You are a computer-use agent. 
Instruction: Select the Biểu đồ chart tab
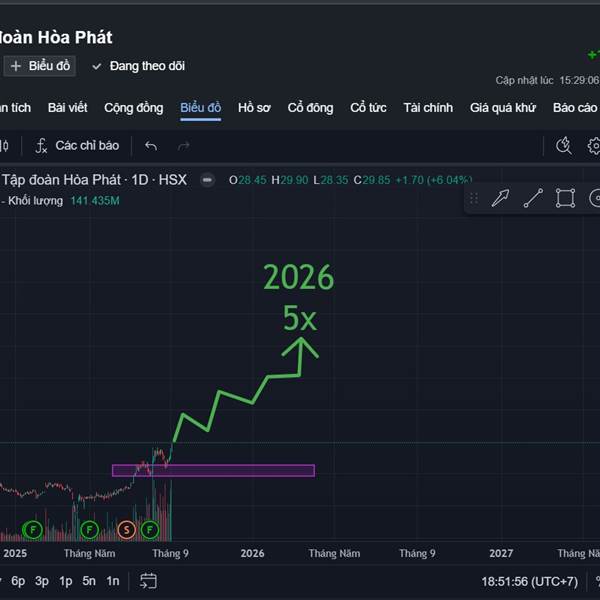[x=201, y=108]
